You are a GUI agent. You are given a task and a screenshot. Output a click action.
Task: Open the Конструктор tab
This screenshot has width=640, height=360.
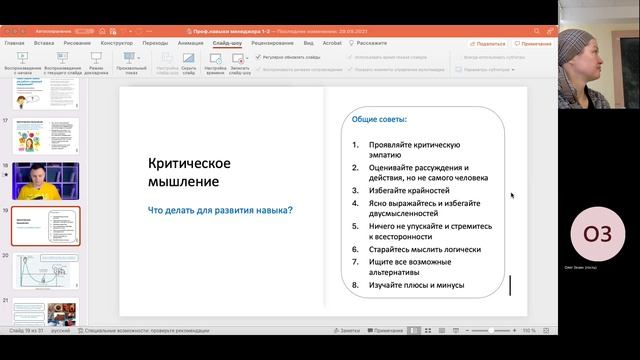click(116, 43)
